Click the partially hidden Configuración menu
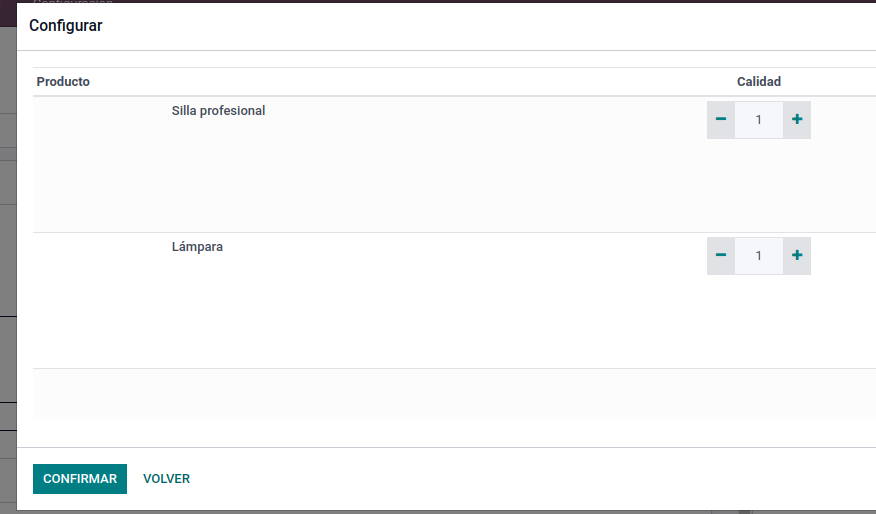 point(73,2)
